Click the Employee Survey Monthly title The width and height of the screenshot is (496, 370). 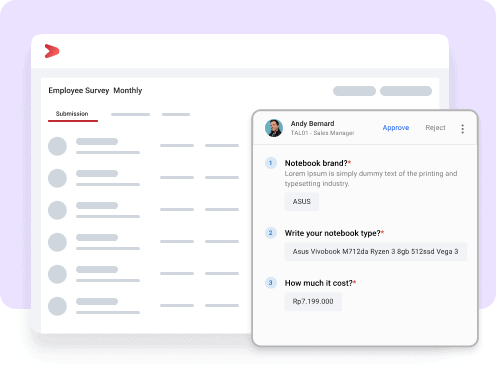pyautogui.click(x=95, y=90)
